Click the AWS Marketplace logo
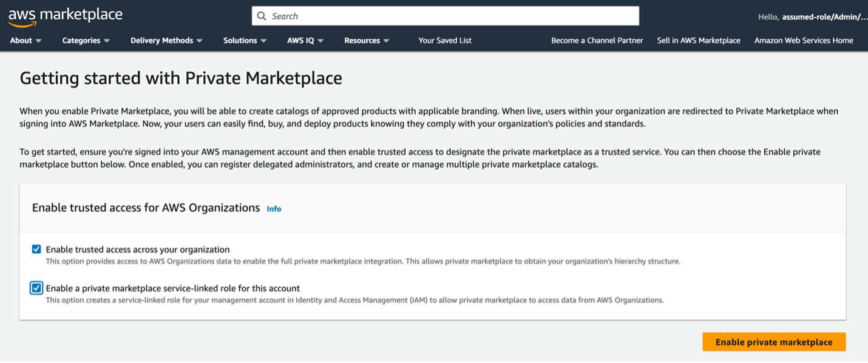The width and height of the screenshot is (868, 363). click(65, 16)
